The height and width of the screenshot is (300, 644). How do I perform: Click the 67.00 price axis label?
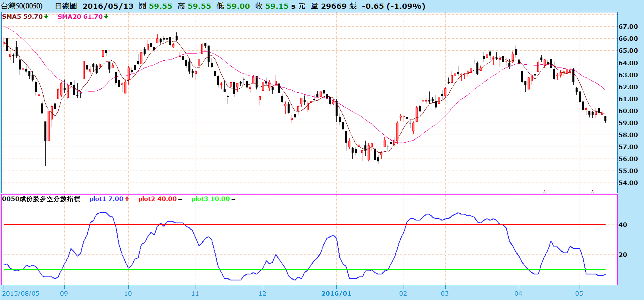click(x=628, y=27)
